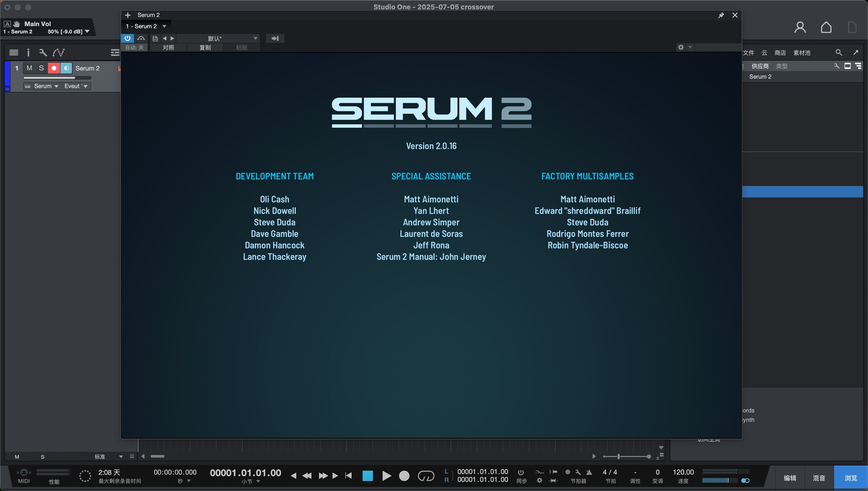Screen dimensions: 868x491
Task: Open the 小节 bars format dropdown
Action: pyautogui.click(x=251, y=481)
